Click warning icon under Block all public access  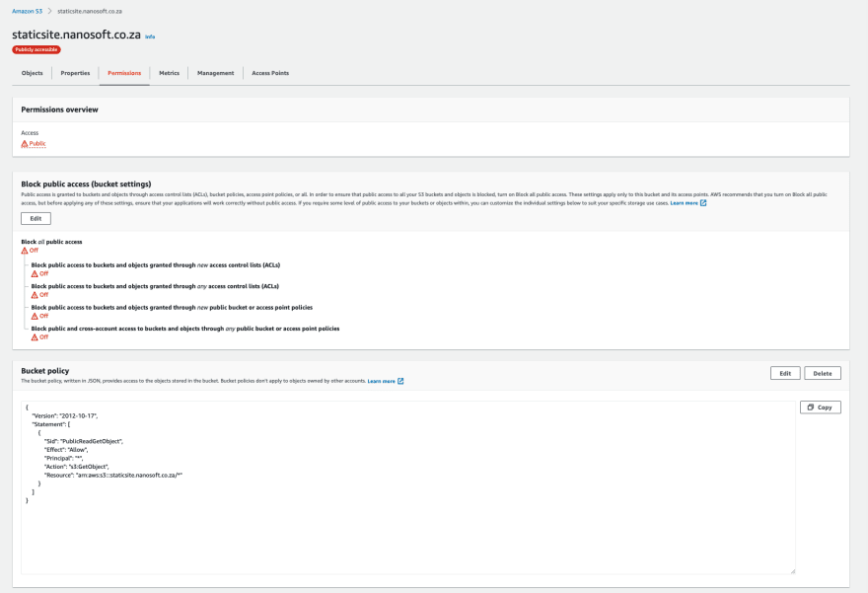coord(25,251)
